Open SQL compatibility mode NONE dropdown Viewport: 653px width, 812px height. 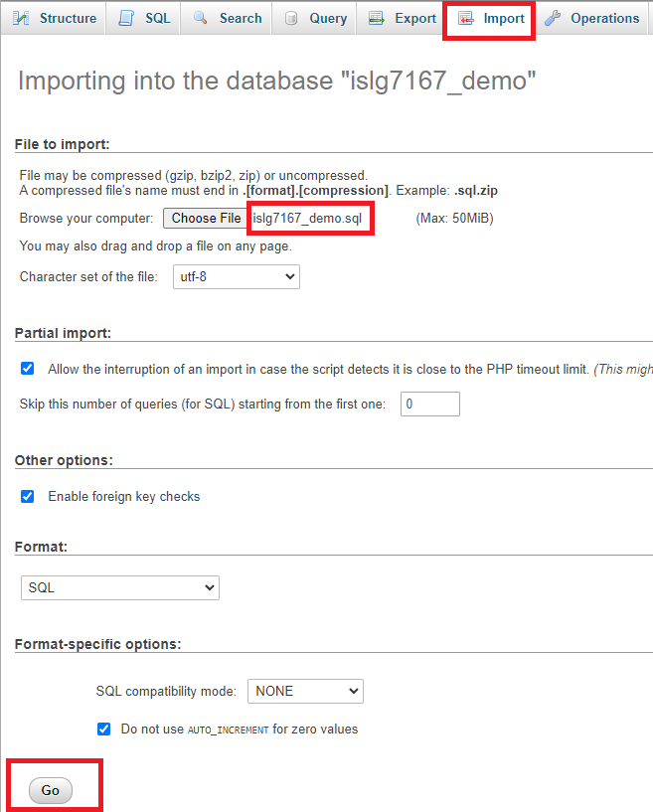[x=305, y=692]
